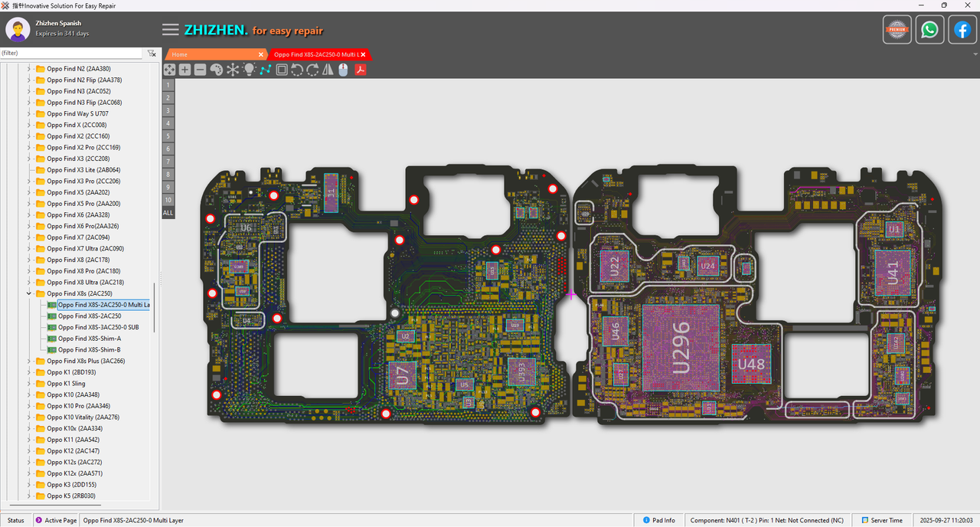Viewport: 980px width, 527px height.
Task: Click the U296 chip on the board
Action: [681, 347]
